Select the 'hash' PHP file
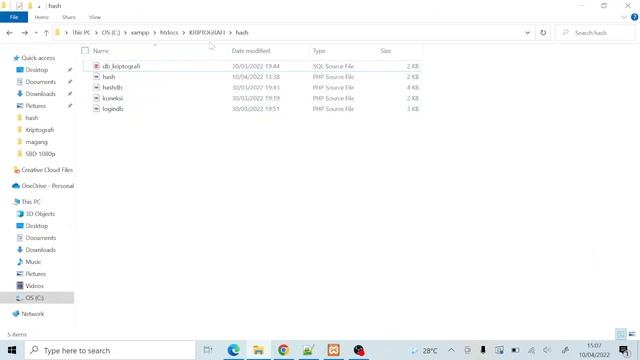 tap(251, 77)
